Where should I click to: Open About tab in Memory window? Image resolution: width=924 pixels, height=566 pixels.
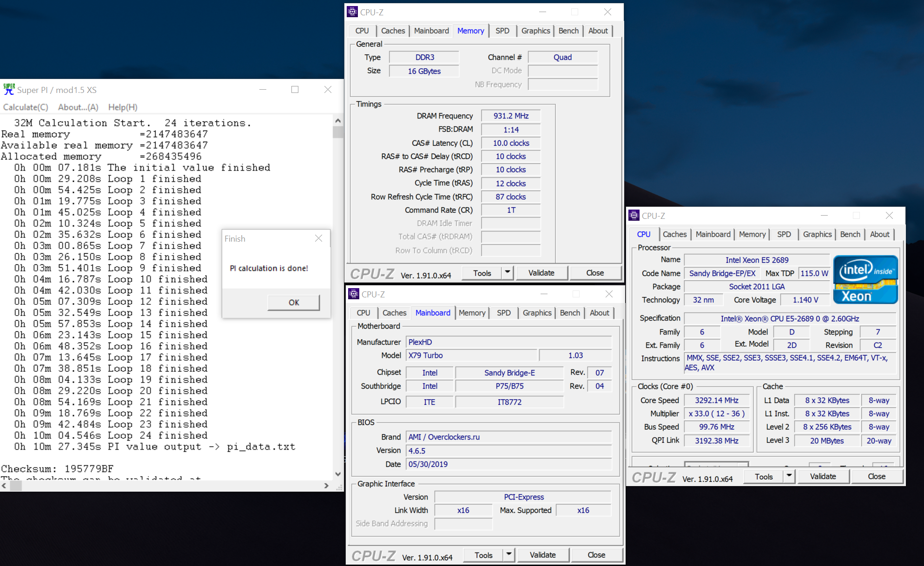pyautogui.click(x=598, y=31)
